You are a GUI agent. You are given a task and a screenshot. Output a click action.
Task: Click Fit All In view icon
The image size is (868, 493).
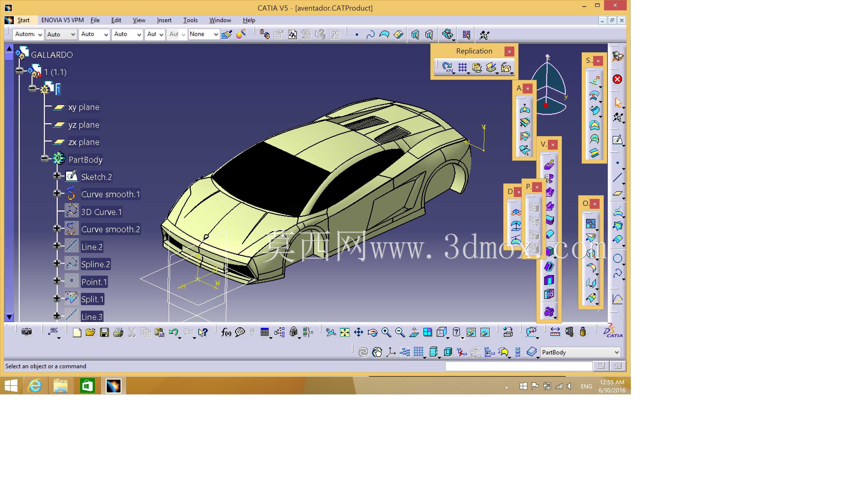point(344,332)
